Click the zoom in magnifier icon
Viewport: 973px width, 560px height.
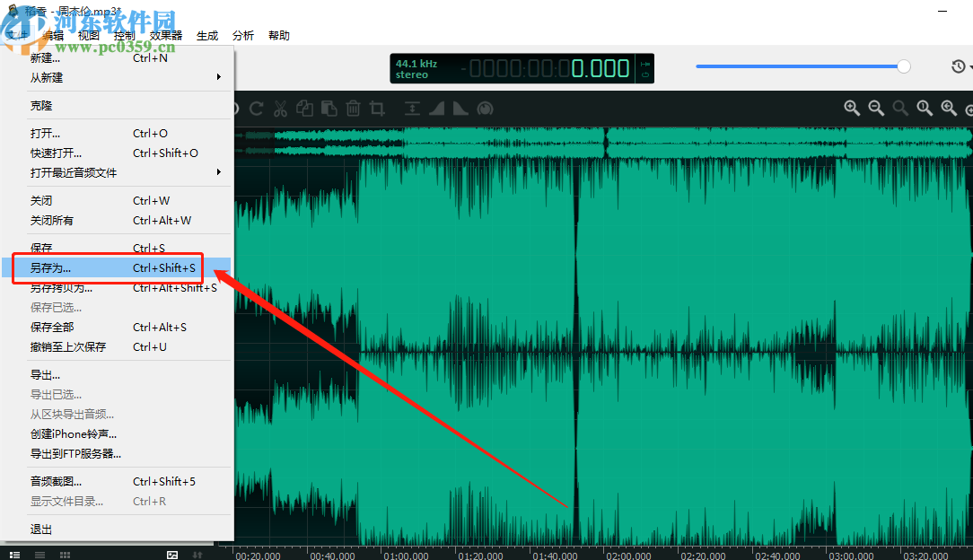[852, 109]
